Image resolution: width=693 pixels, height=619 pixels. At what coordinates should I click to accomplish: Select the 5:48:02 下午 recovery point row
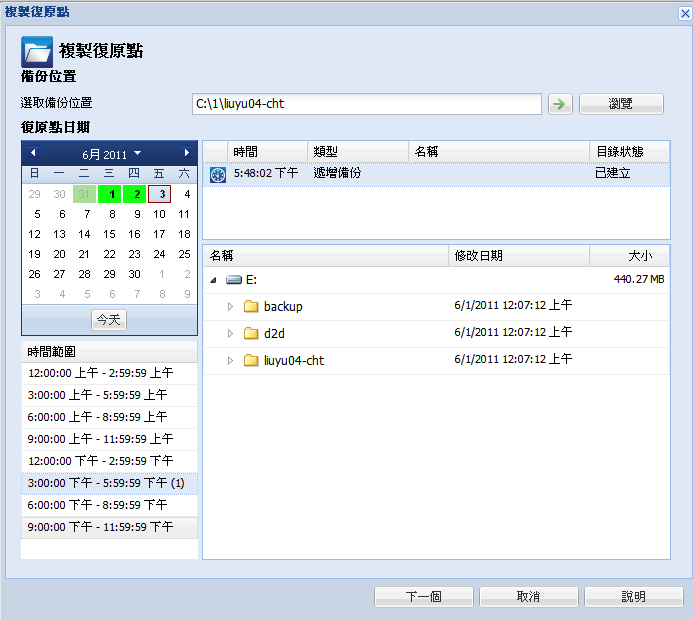[436, 175]
